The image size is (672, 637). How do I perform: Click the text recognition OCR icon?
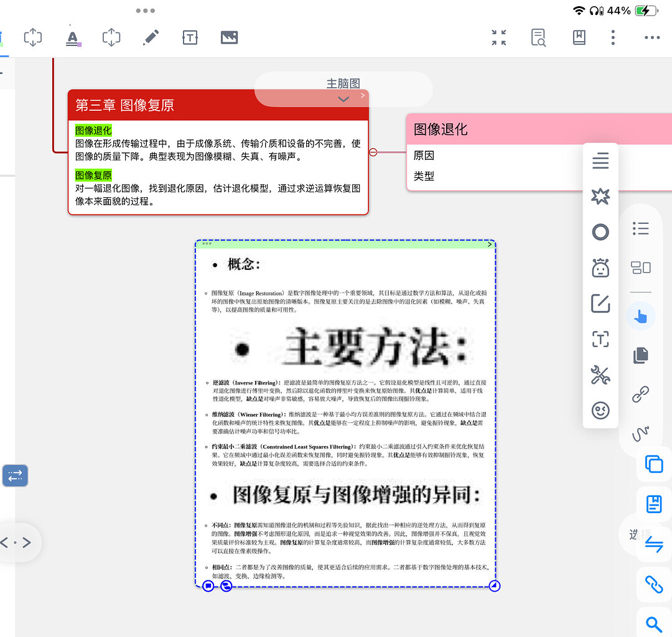pos(600,340)
